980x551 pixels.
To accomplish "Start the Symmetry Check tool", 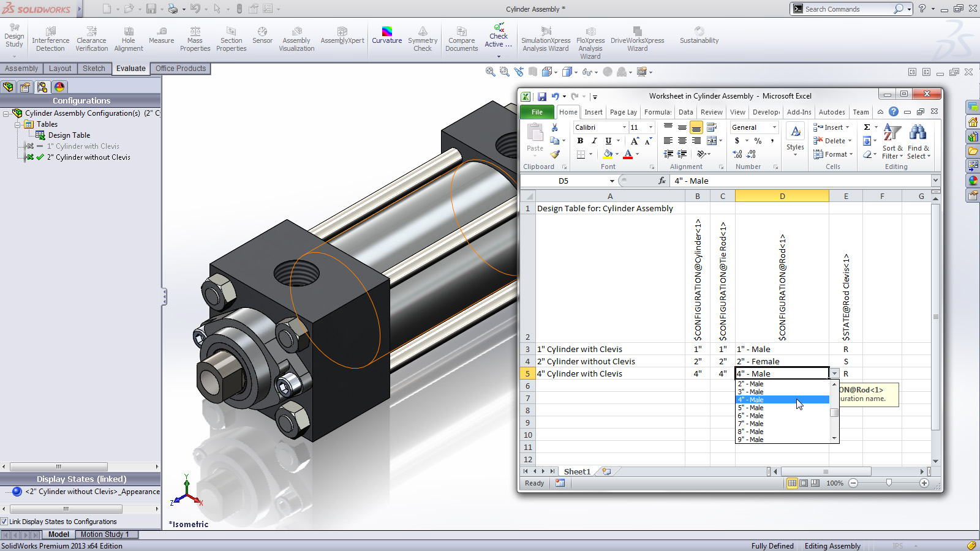I will (x=423, y=39).
